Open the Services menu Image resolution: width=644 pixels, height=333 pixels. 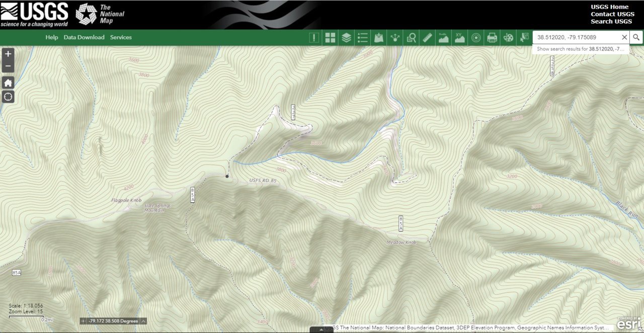(121, 37)
